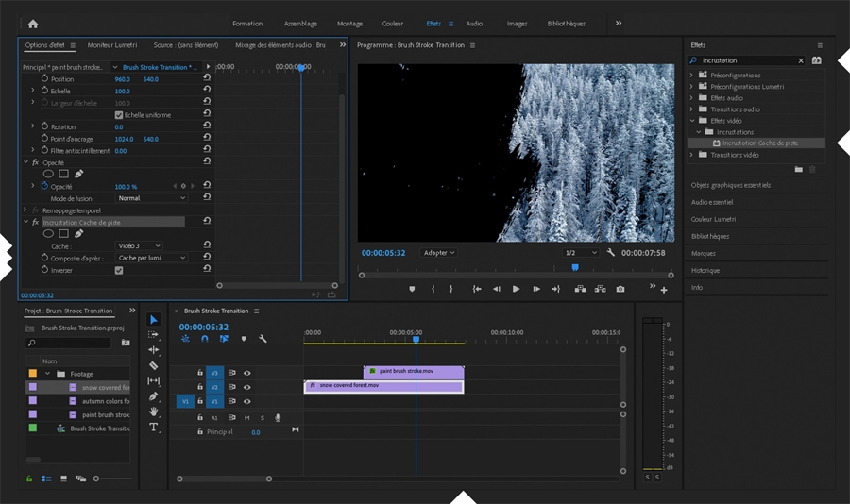This screenshot has height=504, width=850.
Task: Open Program monitor wrench settings
Action: point(611,253)
